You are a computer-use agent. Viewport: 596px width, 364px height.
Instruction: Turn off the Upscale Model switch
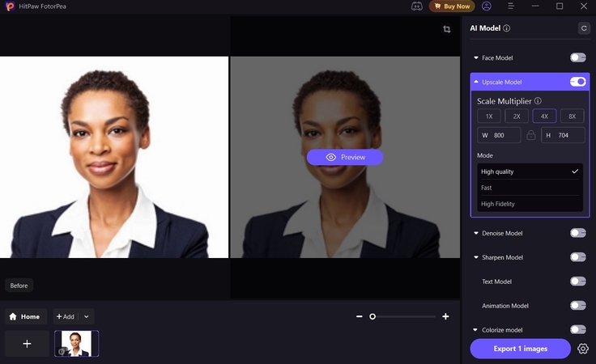pyautogui.click(x=577, y=82)
